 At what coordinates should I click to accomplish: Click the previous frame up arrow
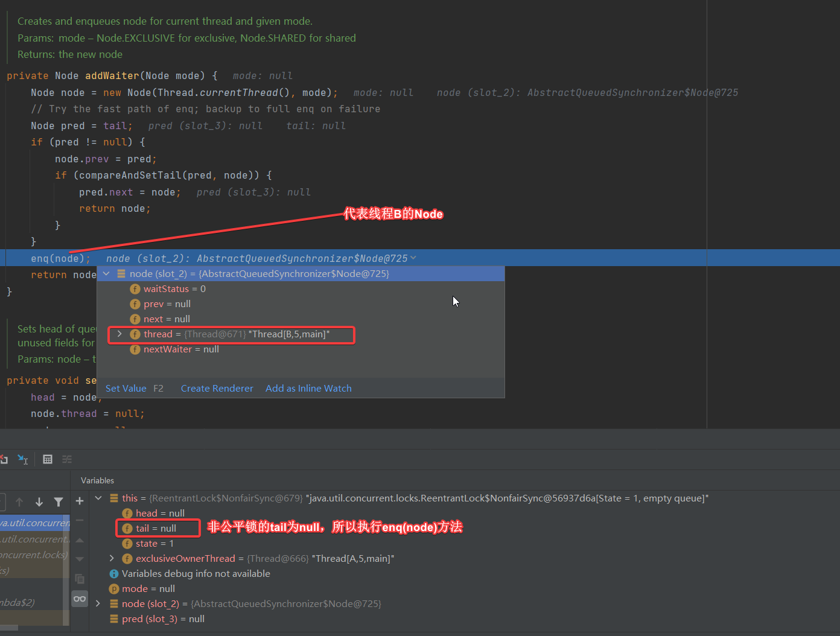tap(19, 501)
